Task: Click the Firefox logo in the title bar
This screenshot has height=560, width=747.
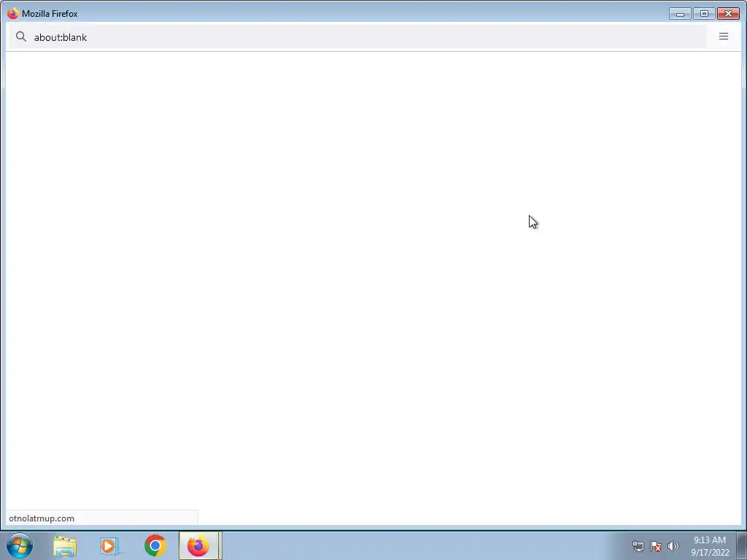Action: coord(13,13)
